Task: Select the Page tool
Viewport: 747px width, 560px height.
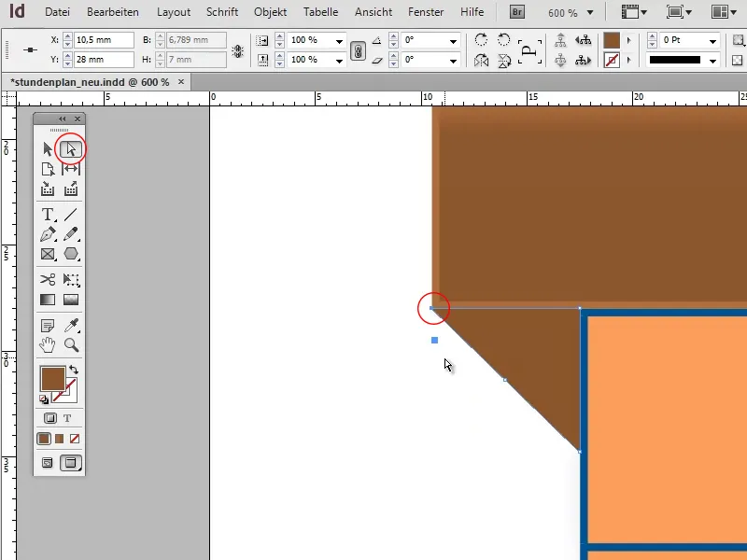Action: point(48,169)
